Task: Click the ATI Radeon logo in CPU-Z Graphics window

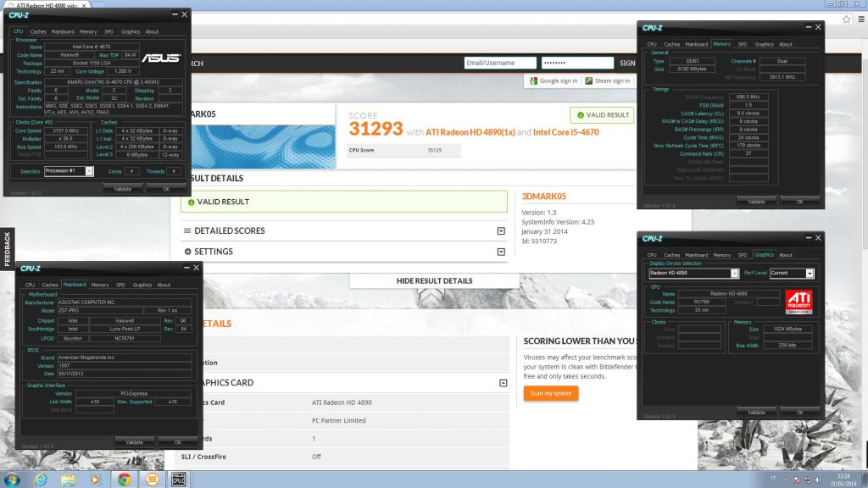Action: tap(798, 302)
